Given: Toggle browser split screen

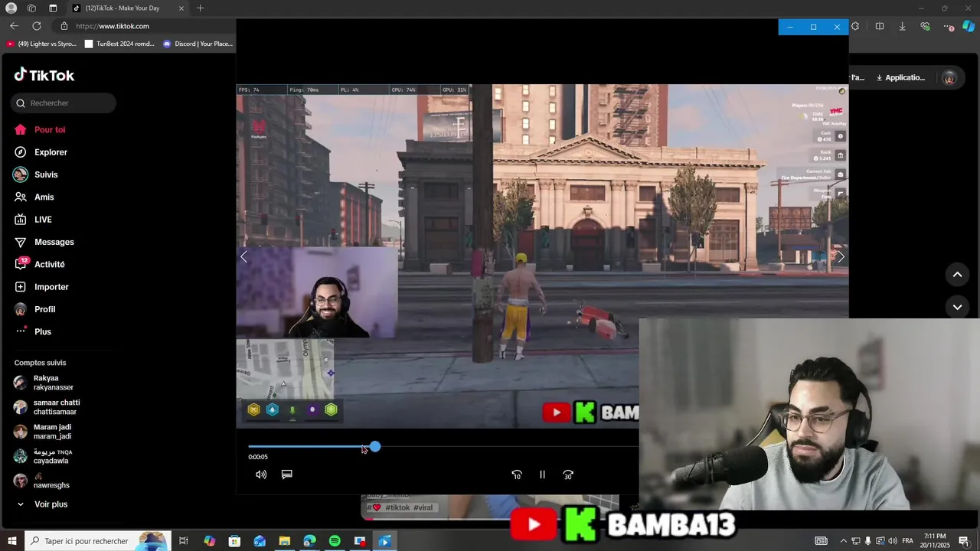Looking at the screenshot, I should pyautogui.click(x=880, y=26).
